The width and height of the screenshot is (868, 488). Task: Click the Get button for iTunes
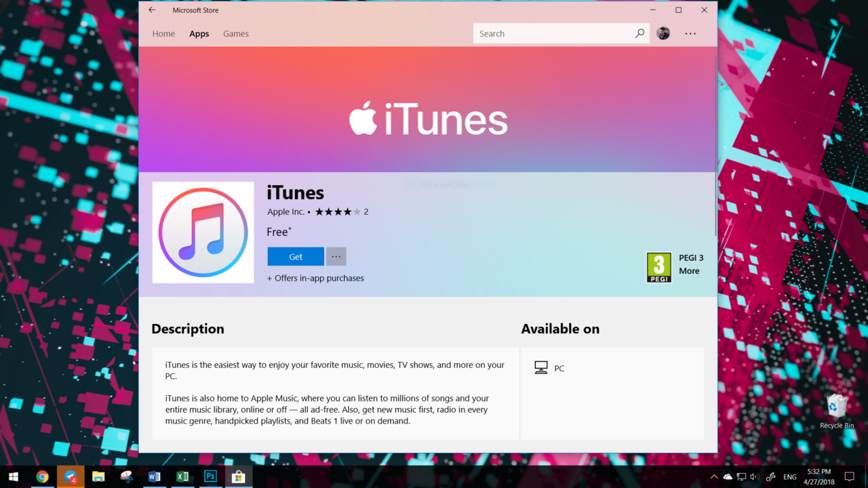point(296,257)
